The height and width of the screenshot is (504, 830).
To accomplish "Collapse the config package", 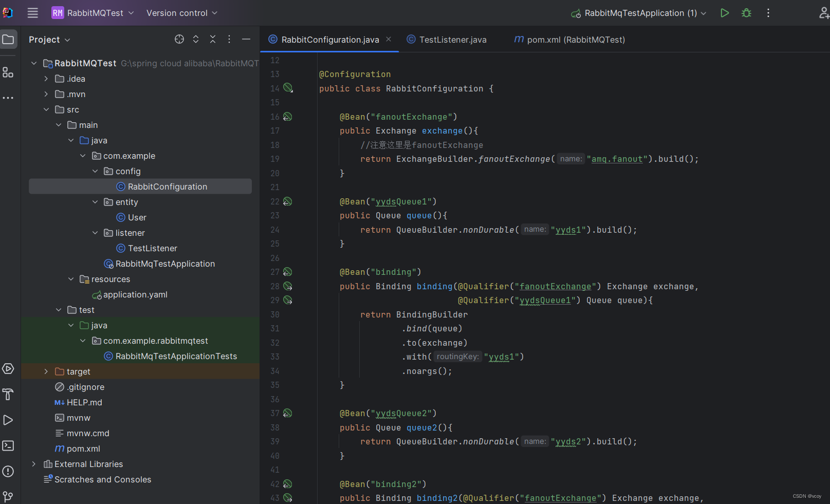I will [x=95, y=171].
